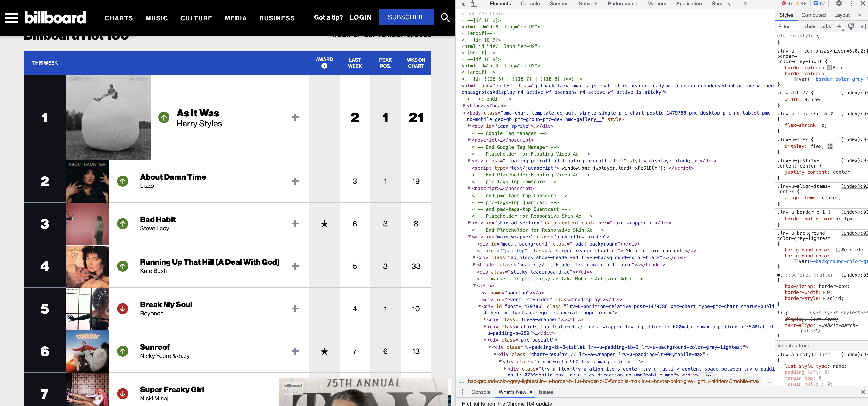Open the common.asyn stylesheet source link
The image size is (868, 406).
[x=836, y=51]
